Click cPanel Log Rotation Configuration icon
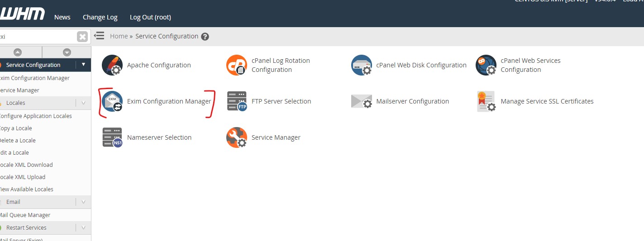The image size is (644, 241). 237,65
